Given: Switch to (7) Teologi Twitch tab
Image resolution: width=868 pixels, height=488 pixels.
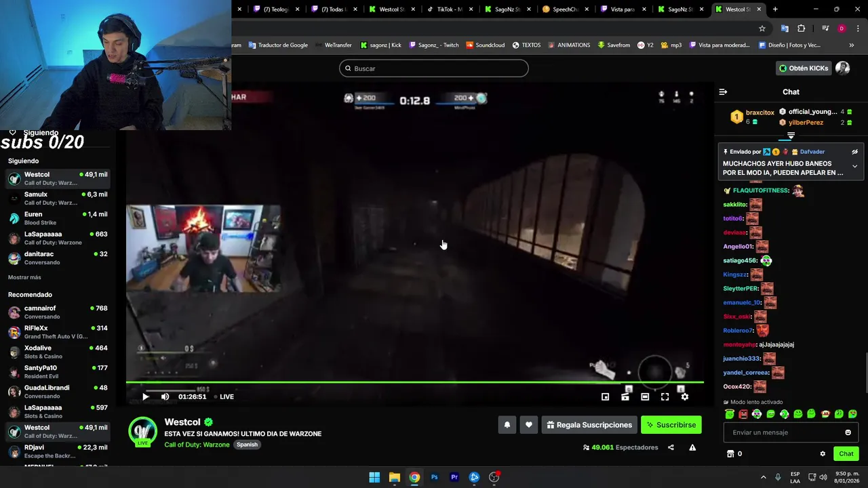Looking at the screenshot, I should click(275, 9).
